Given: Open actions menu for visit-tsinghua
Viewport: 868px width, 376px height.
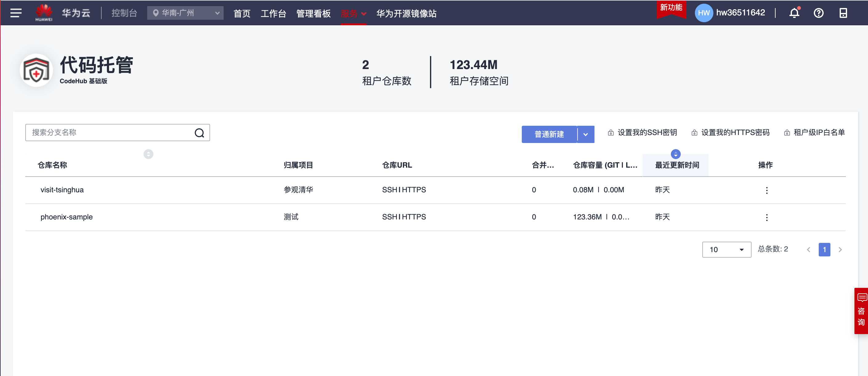Looking at the screenshot, I should (x=767, y=190).
